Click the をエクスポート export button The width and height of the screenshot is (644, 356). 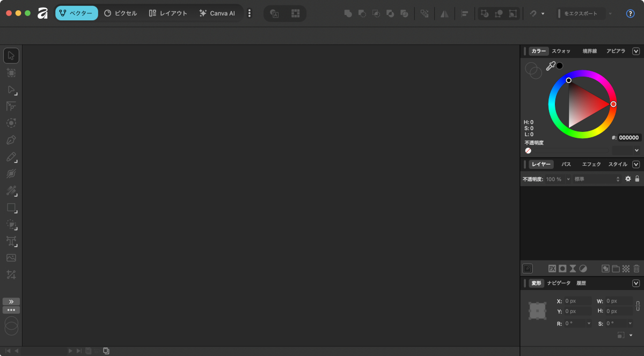(x=580, y=13)
